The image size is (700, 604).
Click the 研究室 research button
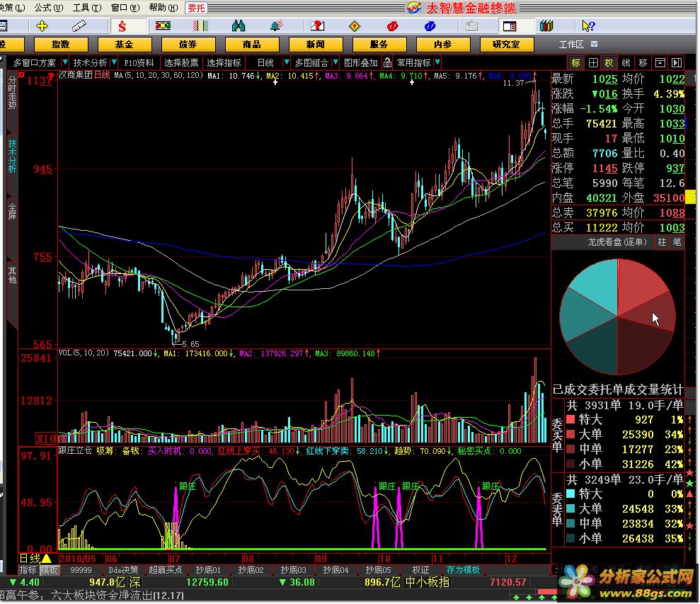[506, 44]
